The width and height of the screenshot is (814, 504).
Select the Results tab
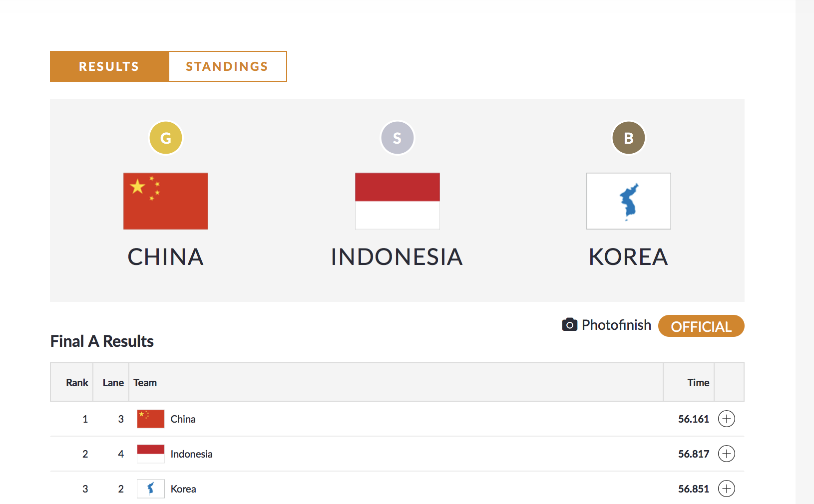[x=109, y=66]
